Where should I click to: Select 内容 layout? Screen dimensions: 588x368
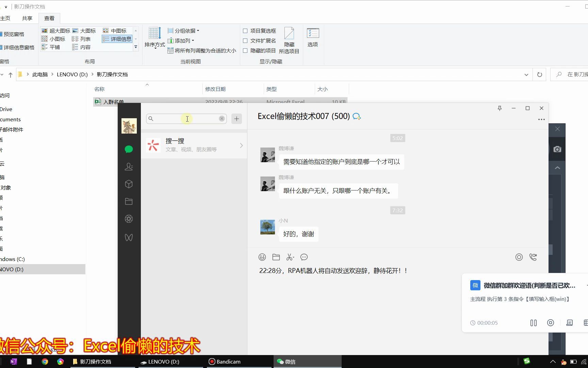coord(81,47)
